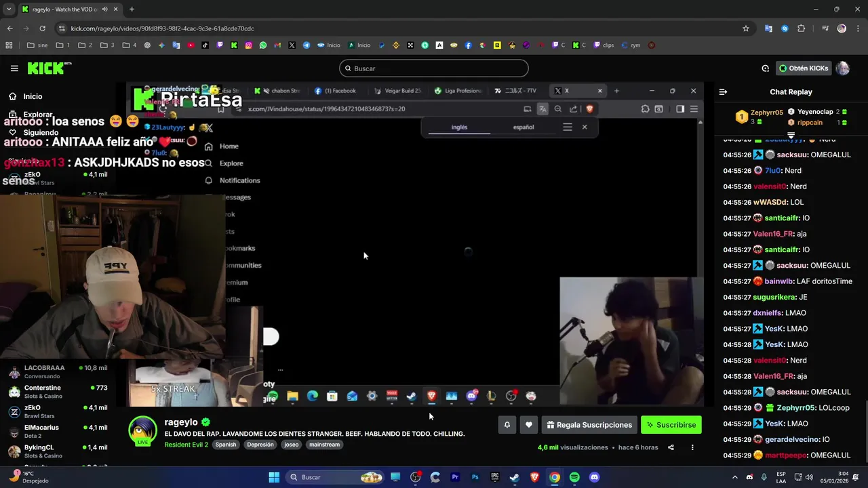The width and height of the screenshot is (868, 488).
Task: Click the address bar URL
Action: 162,28
